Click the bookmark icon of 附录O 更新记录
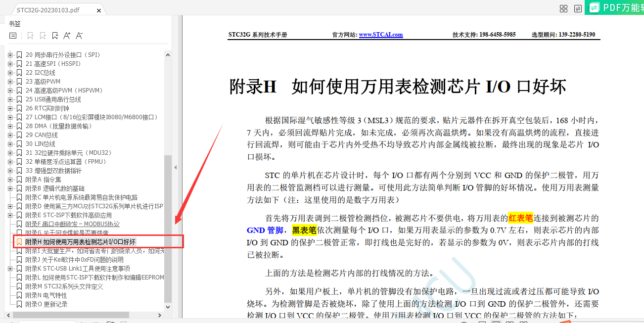644x323 pixels. pyautogui.click(x=19, y=304)
